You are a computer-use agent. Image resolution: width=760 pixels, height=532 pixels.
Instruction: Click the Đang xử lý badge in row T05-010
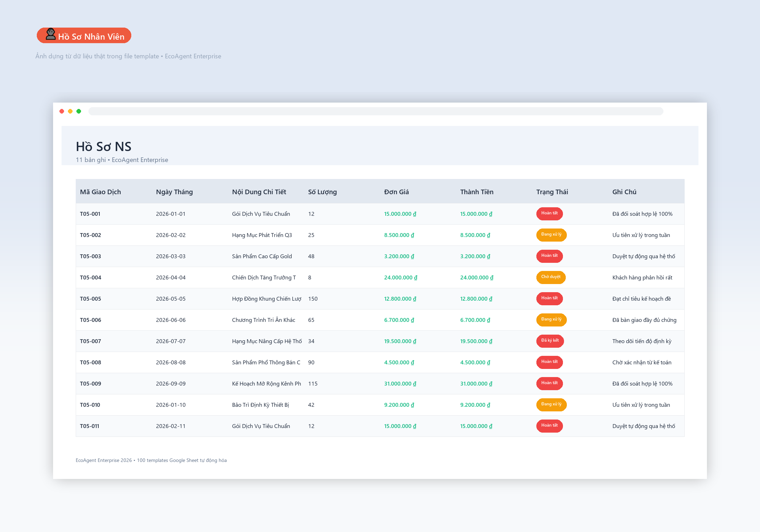[x=551, y=404]
